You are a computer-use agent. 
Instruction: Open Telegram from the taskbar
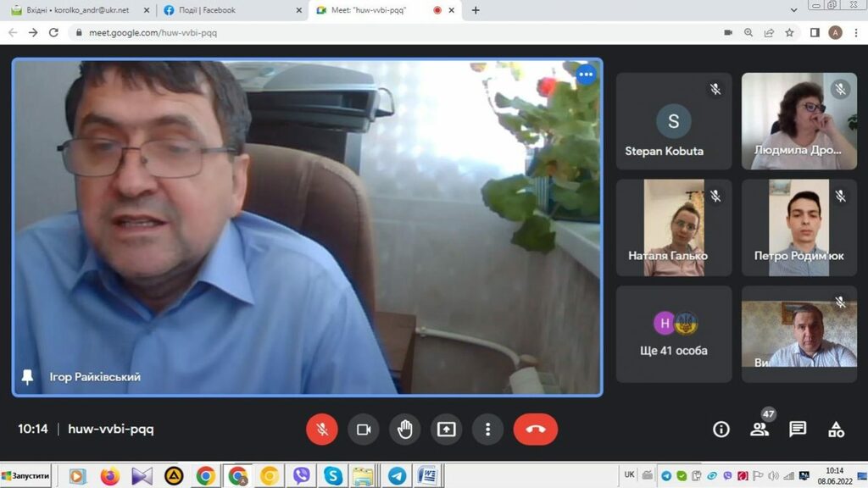395,476
